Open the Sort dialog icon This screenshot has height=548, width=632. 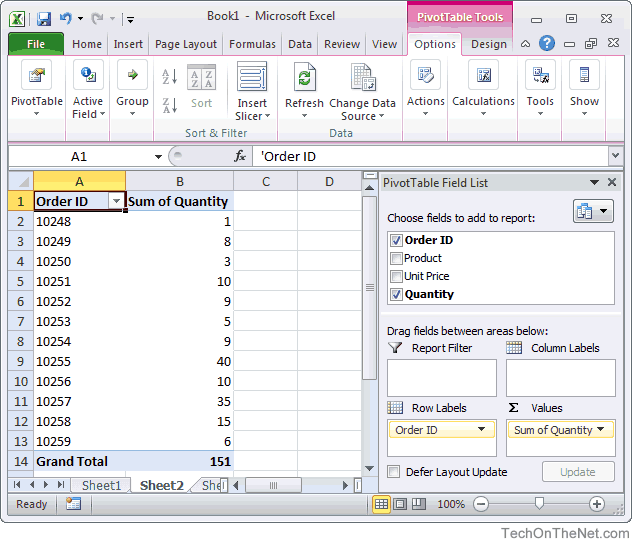click(x=202, y=77)
